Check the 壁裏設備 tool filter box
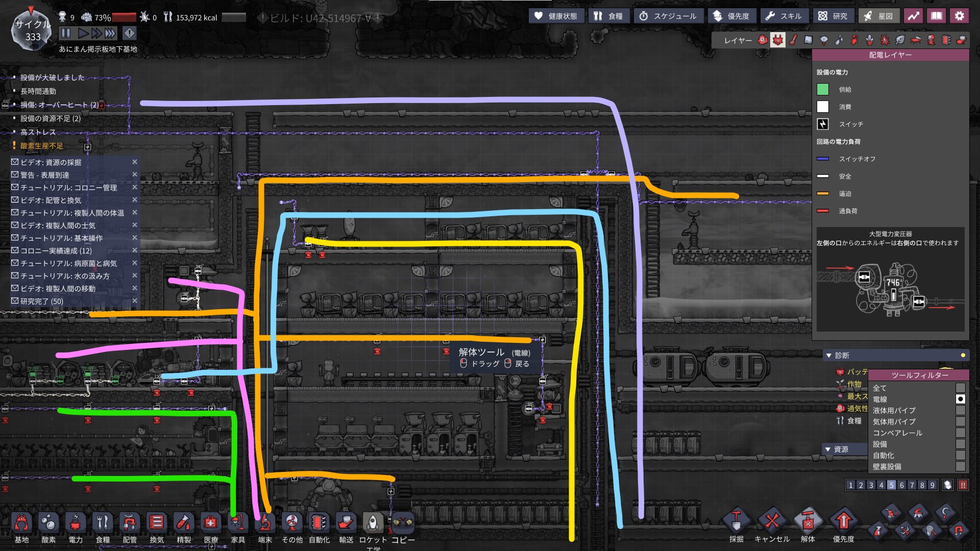Image resolution: width=980 pixels, height=551 pixels. click(961, 466)
